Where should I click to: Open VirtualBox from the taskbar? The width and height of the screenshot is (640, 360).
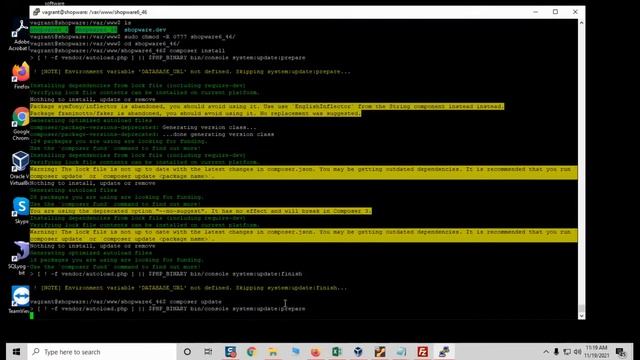pos(358,351)
